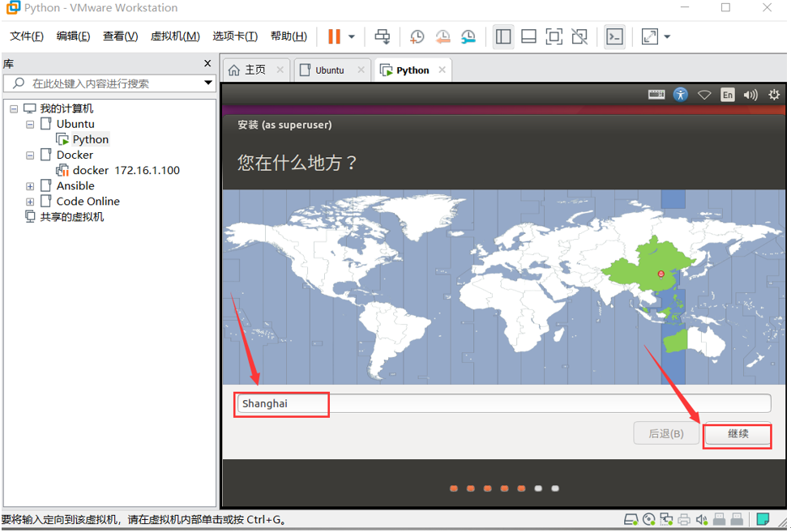Expand the Ansible virtual machine tree node

(29, 185)
